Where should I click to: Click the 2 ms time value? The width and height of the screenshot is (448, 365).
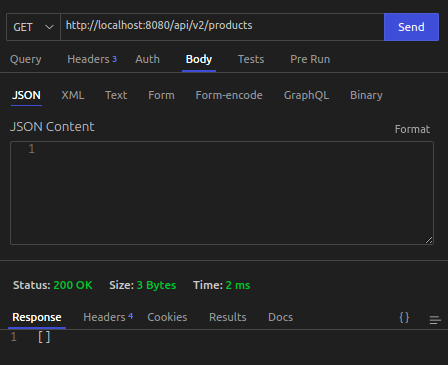(x=238, y=285)
